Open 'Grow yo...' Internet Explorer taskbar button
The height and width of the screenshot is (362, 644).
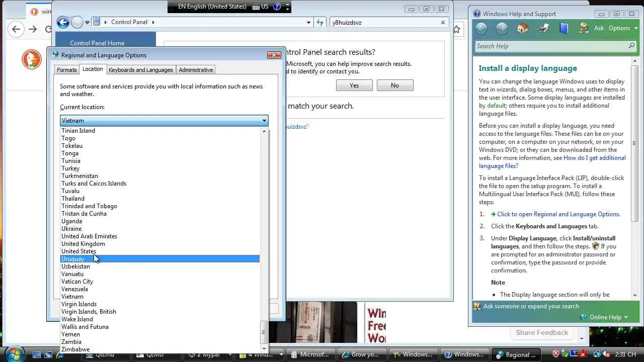coord(360,354)
